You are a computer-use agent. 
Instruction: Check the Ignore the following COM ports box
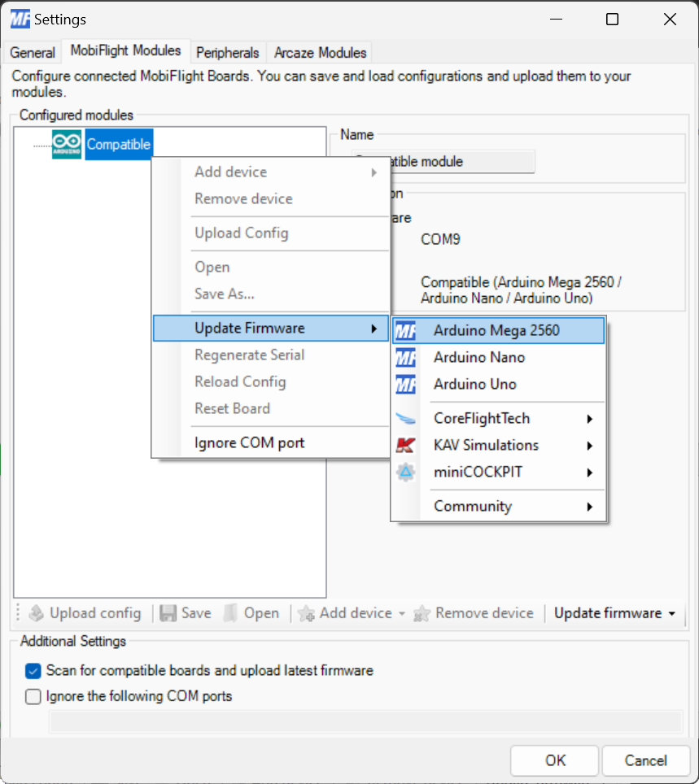[33, 696]
